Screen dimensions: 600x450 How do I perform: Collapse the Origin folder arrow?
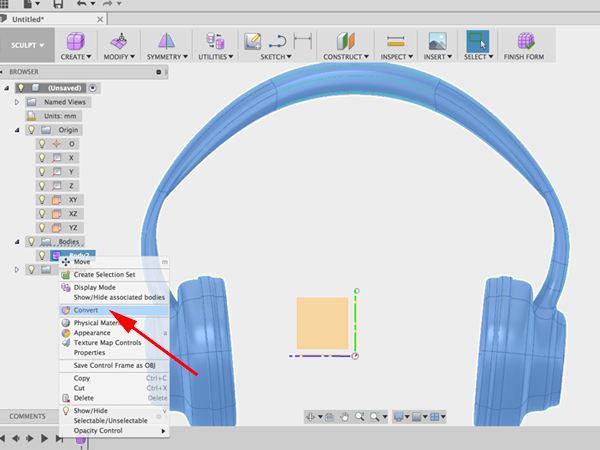(x=17, y=130)
